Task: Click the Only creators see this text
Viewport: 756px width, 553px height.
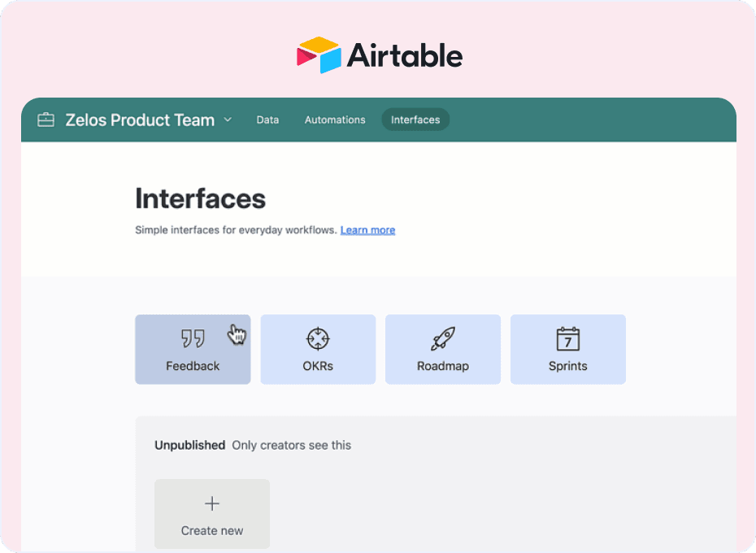Action: [x=292, y=445]
